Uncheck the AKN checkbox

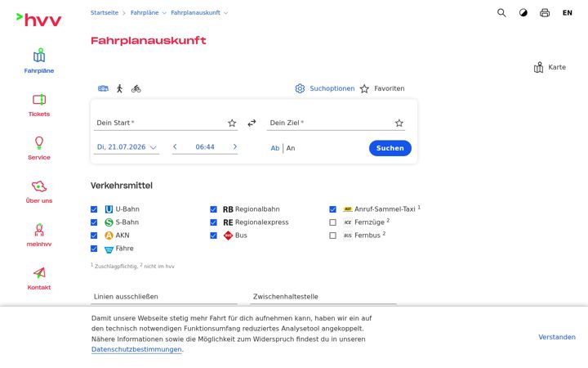[94, 236]
